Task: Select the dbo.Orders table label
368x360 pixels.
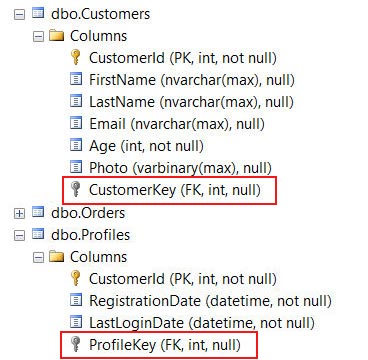Action: (x=88, y=213)
